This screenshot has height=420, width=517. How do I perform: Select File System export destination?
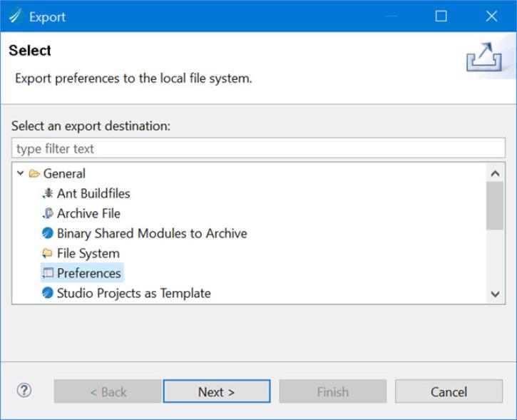(x=88, y=253)
